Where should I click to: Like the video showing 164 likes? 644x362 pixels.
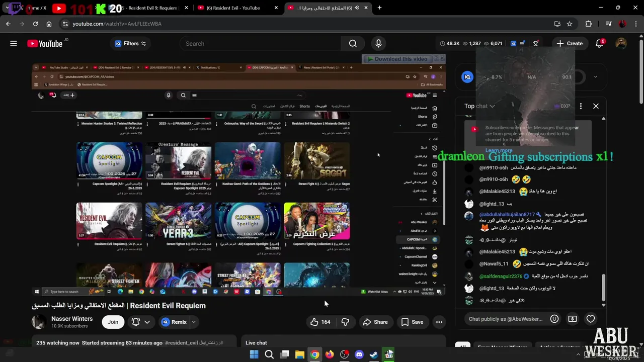320,322
